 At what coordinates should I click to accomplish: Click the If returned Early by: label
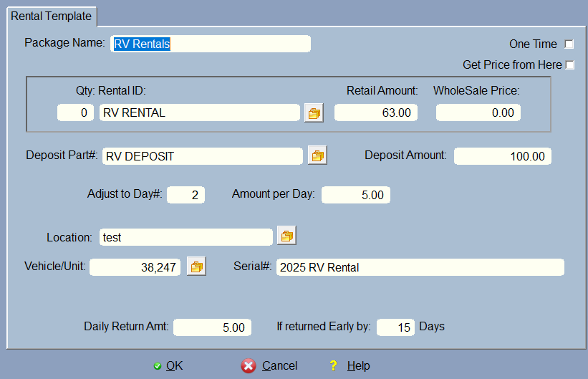[x=324, y=326]
